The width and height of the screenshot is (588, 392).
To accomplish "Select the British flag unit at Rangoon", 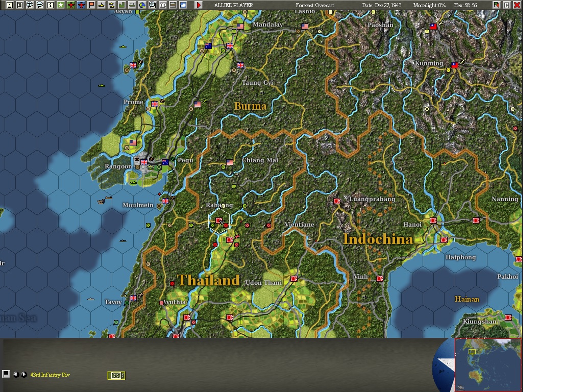I will click(143, 162).
